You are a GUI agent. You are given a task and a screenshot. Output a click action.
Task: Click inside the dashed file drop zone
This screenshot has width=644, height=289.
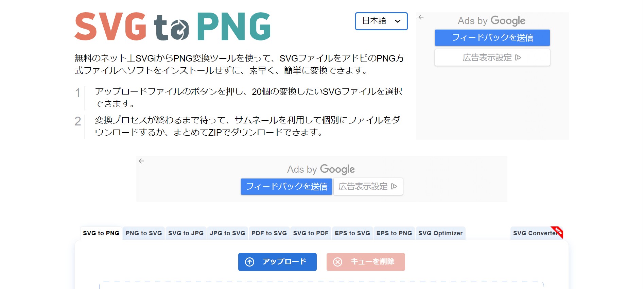322,286
